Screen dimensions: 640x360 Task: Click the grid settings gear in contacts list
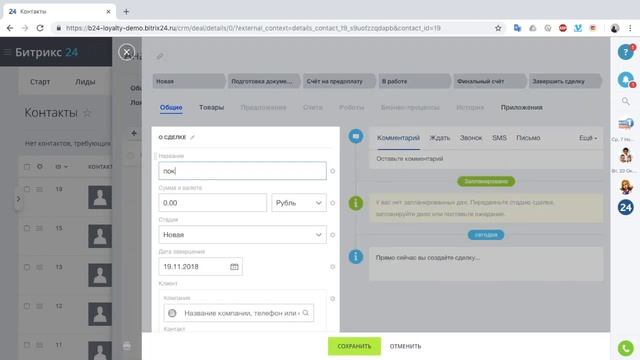pyautogui.click(x=40, y=167)
